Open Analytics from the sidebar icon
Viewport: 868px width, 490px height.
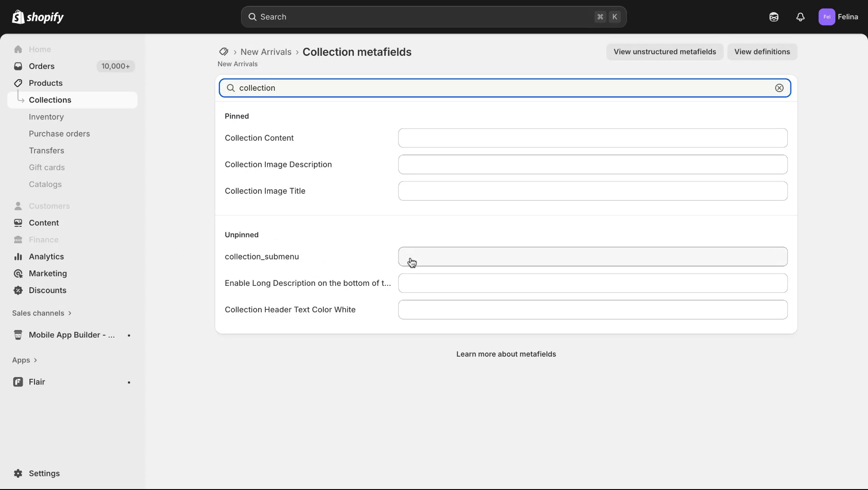(x=18, y=256)
